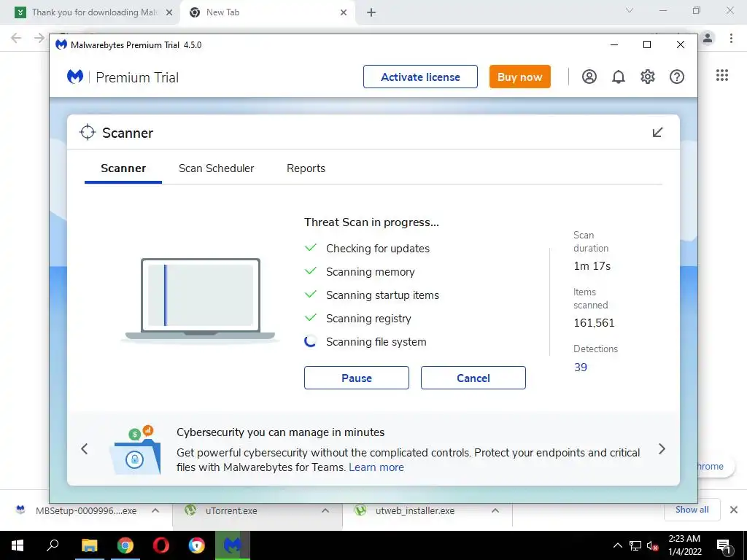Viewport: 747px width, 560px height.
Task: Click Scanning file system status text
Action: click(x=376, y=342)
